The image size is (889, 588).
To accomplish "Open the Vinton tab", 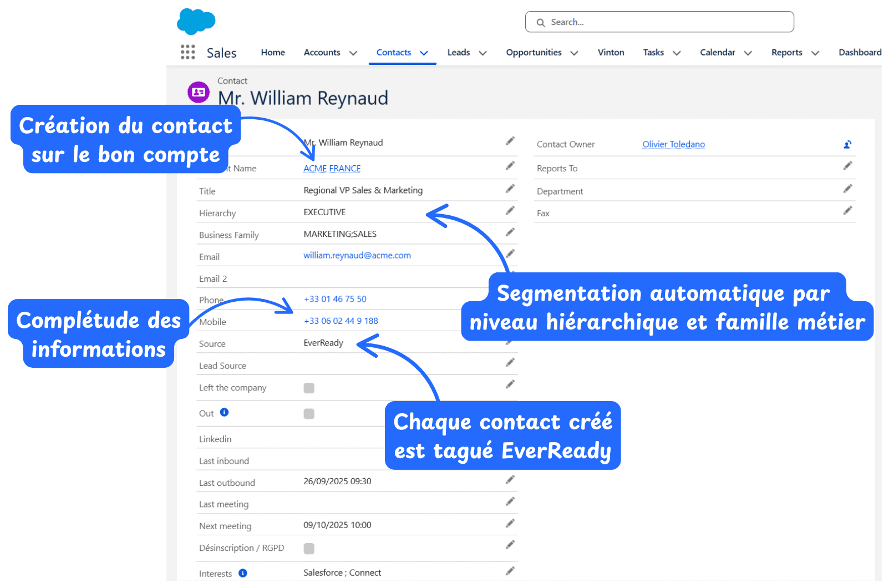I will pos(611,52).
